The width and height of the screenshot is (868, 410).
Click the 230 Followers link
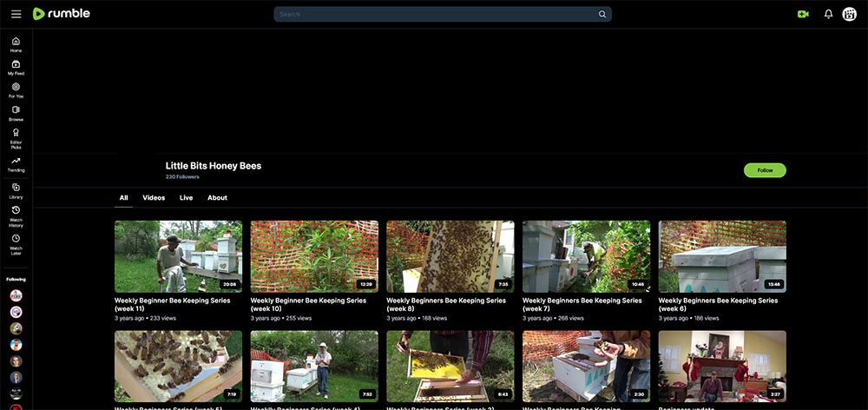point(182,176)
